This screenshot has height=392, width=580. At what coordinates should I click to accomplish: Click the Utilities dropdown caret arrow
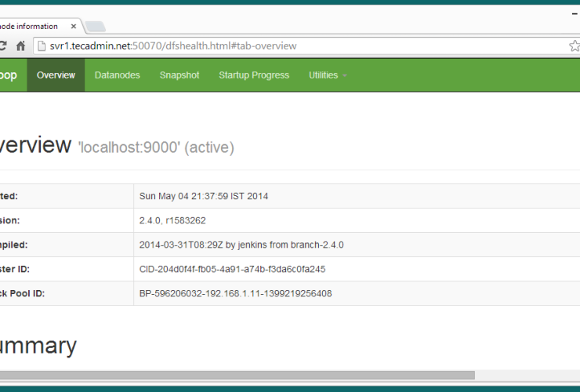344,76
